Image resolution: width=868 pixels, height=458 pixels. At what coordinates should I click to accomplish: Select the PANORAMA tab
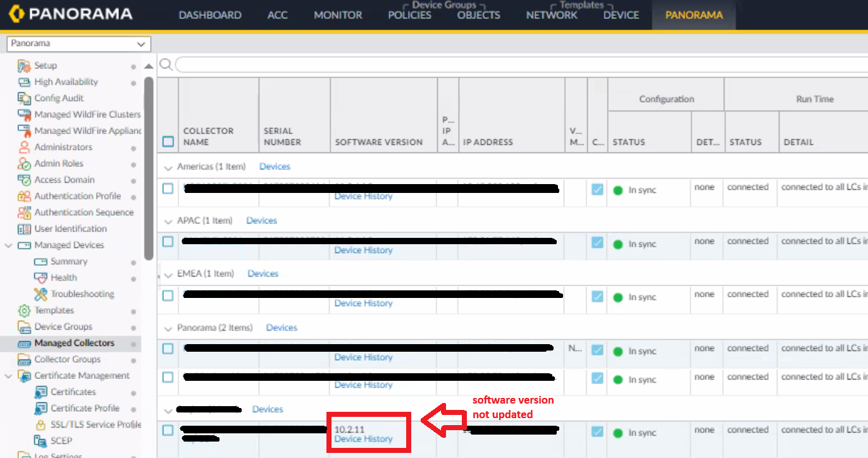coord(694,15)
